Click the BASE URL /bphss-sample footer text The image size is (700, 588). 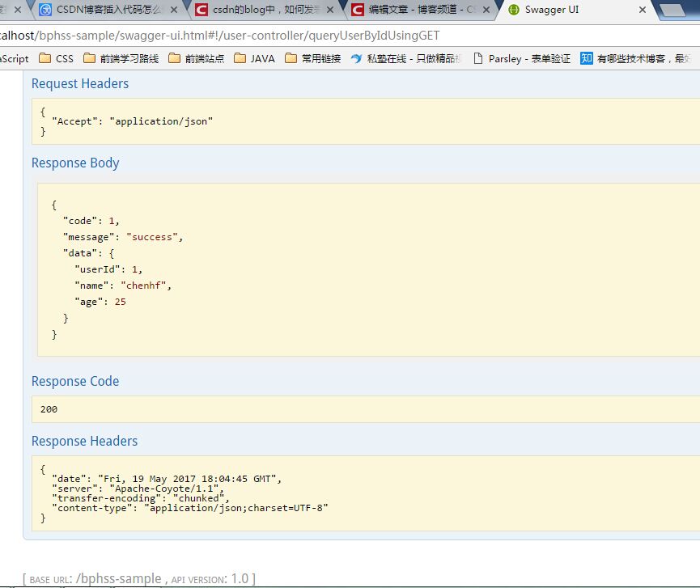[95, 578]
